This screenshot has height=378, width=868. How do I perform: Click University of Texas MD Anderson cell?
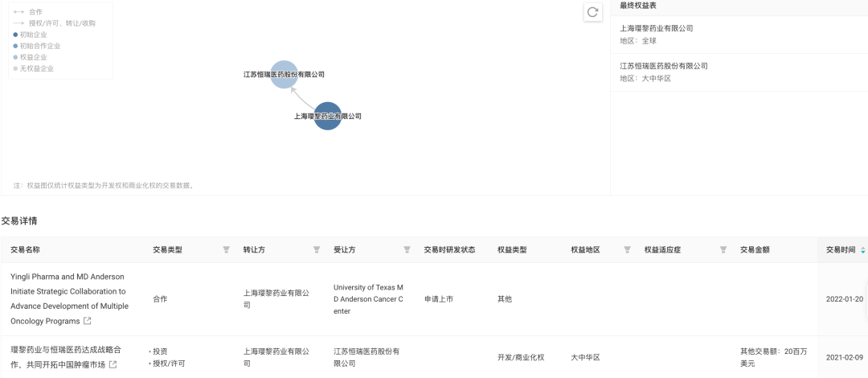click(368, 299)
